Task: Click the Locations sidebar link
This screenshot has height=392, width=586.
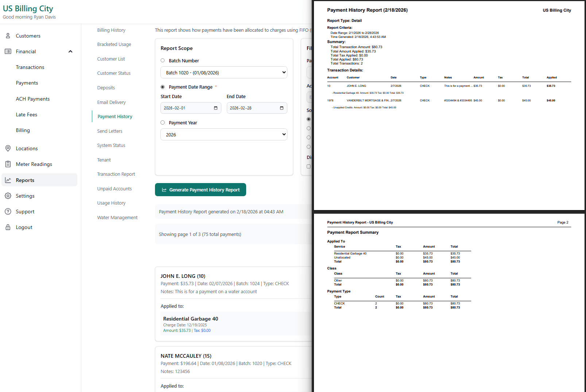Action: click(x=27, y=148)
